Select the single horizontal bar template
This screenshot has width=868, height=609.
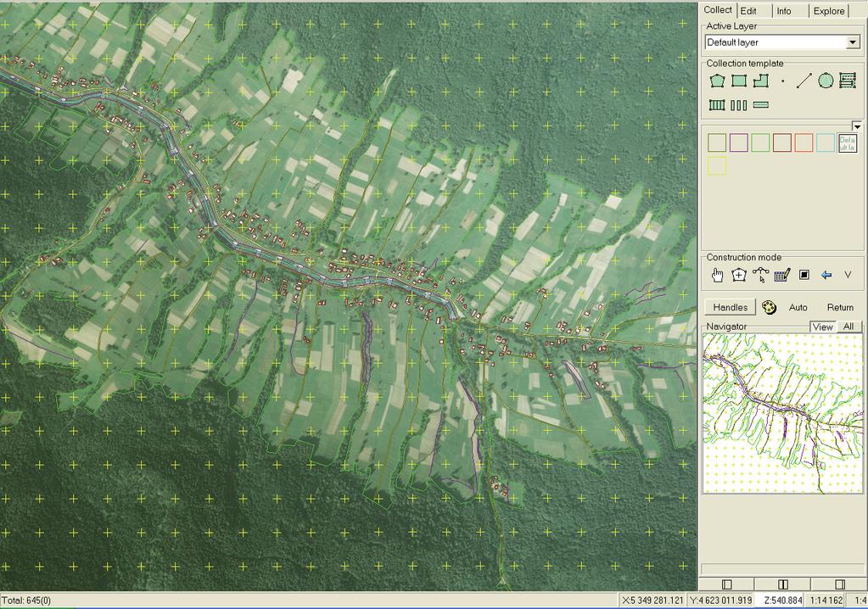[761, 104]
